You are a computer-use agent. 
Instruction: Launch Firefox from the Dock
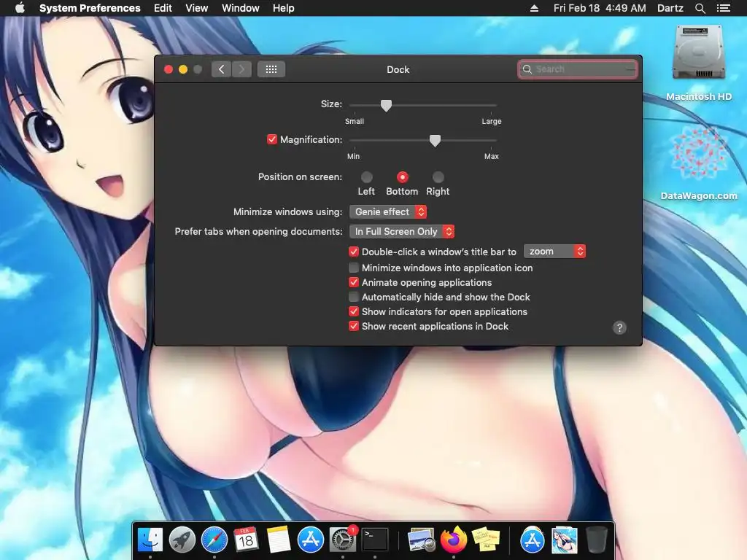[x=454, y=540]
